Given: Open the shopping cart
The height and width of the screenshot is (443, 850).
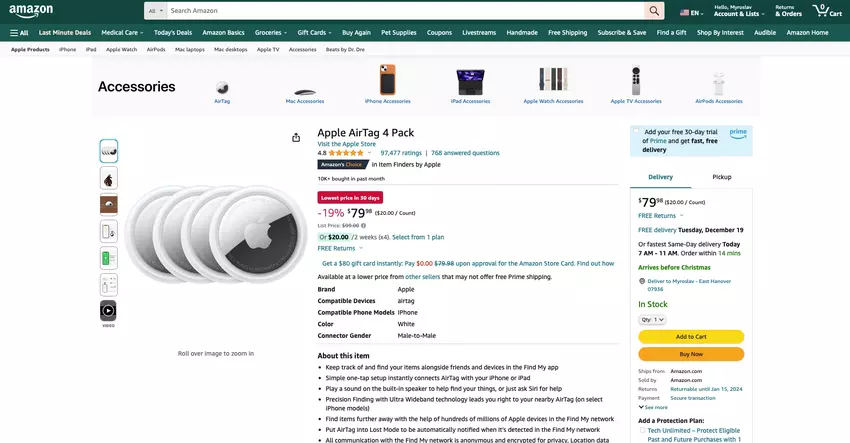Looking at the screenshot, I should point(822,11).
